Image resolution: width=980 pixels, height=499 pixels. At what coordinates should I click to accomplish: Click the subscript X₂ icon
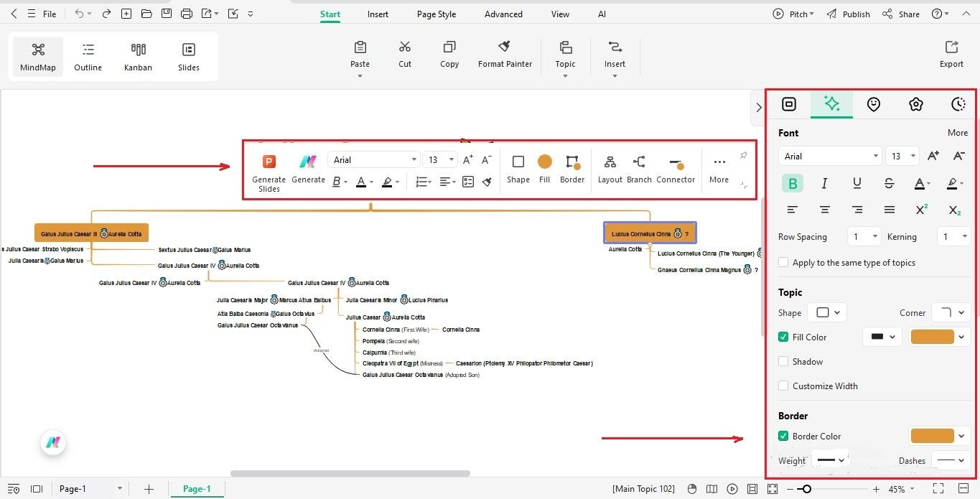point(954,210)
